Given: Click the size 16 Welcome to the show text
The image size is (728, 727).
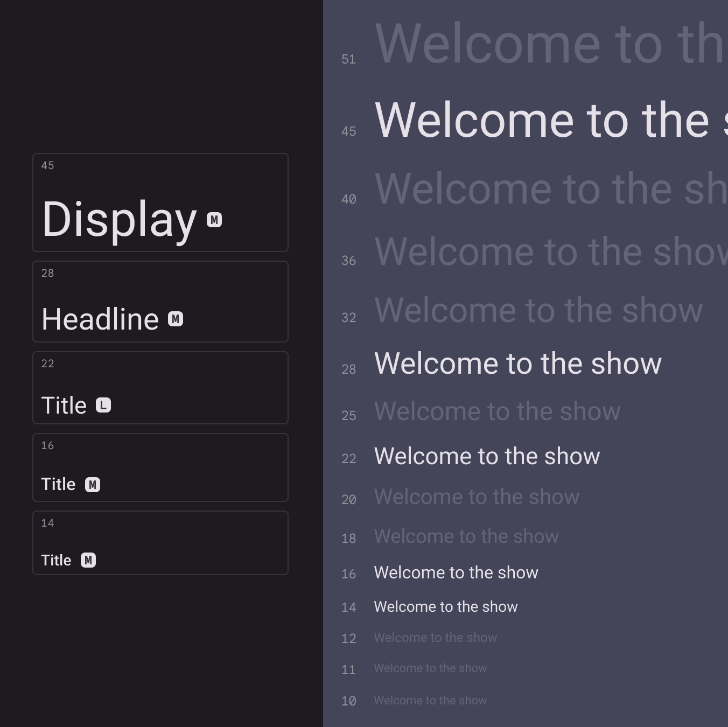Looking at the screenshot, I should click(456, 572).
